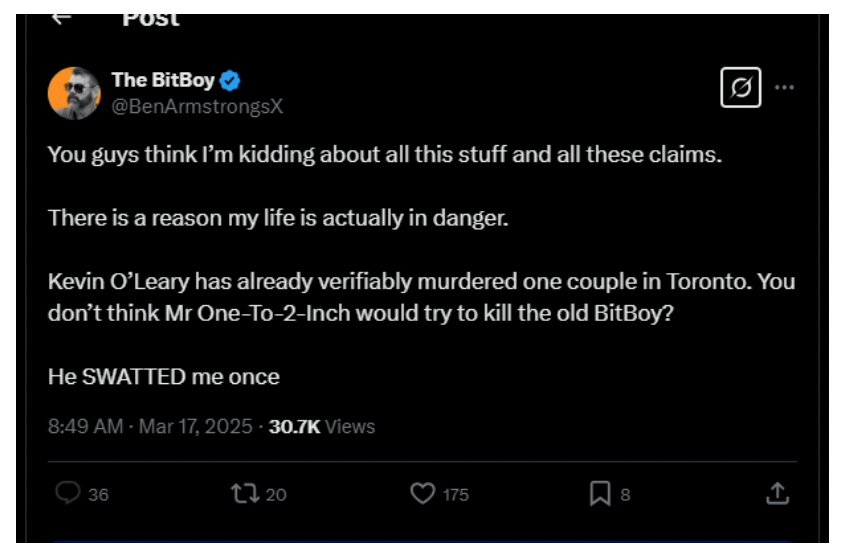Screen dimensions: 844x548
Task: Click the repost arrows icon
Action: (244, 493)
